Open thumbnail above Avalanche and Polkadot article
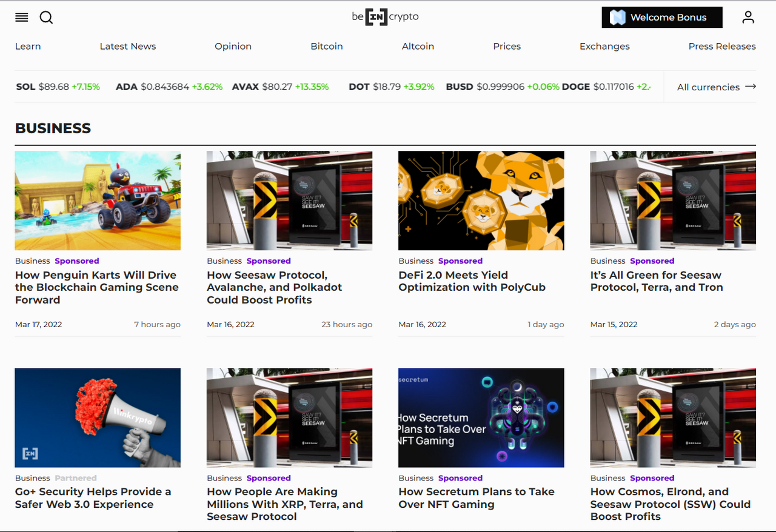 pyautogui.click(x=290, y=201)
